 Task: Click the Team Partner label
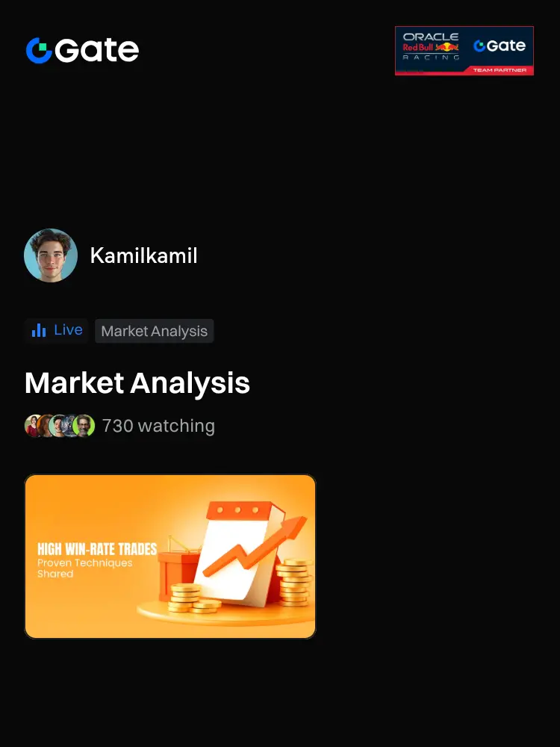pos(500,70)
